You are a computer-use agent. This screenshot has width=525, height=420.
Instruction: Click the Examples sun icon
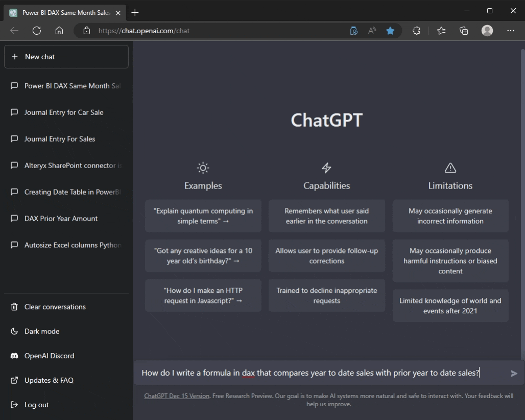point(203,168)
